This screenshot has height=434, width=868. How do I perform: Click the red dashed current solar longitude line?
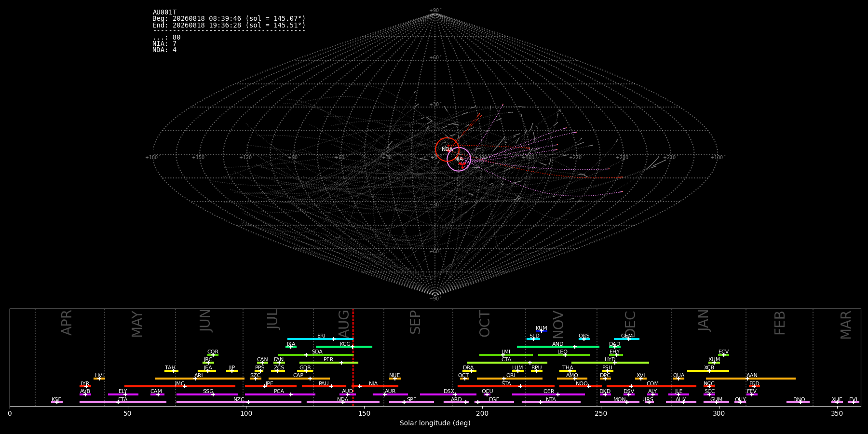tap(353, 357)
